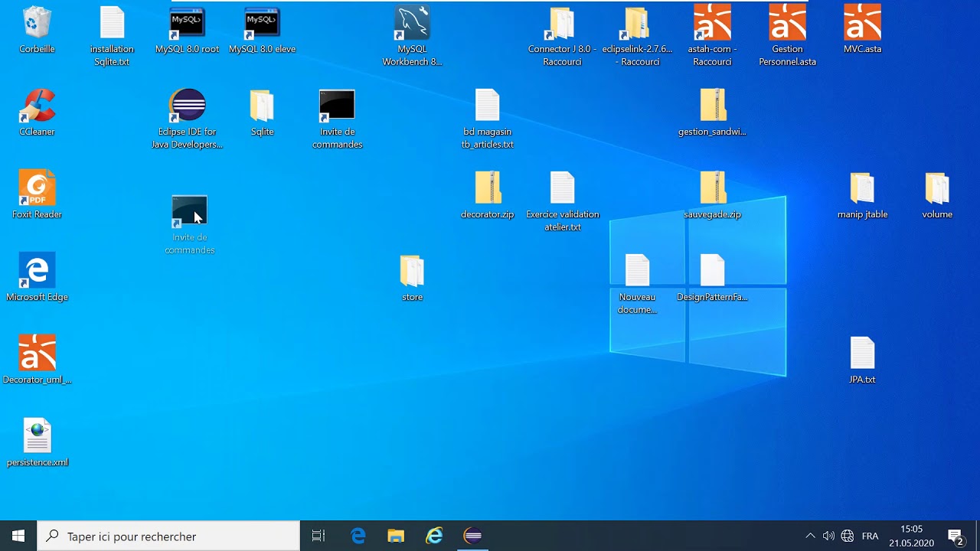The width and height of the screenshot is (980, 551).
Task: Expand the hidden system tray icons
Action: coord(810,536)
